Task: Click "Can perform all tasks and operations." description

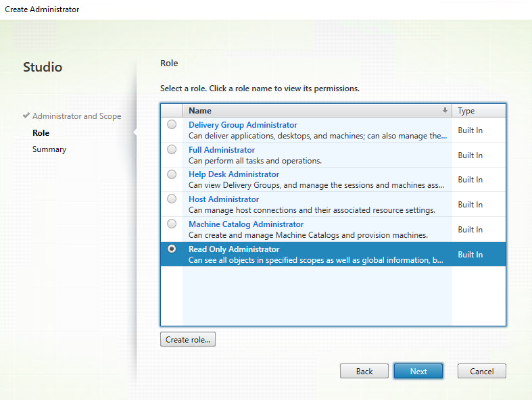Action: point(255,161)
